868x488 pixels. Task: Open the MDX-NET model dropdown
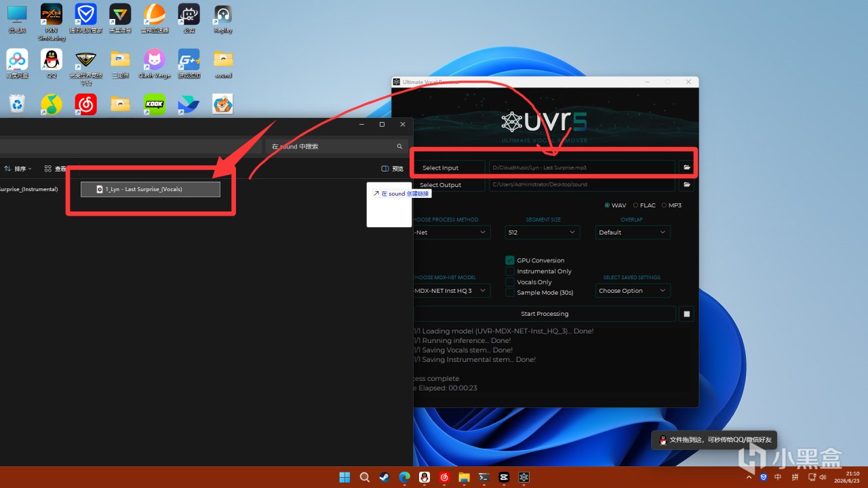tap(451, 291)
